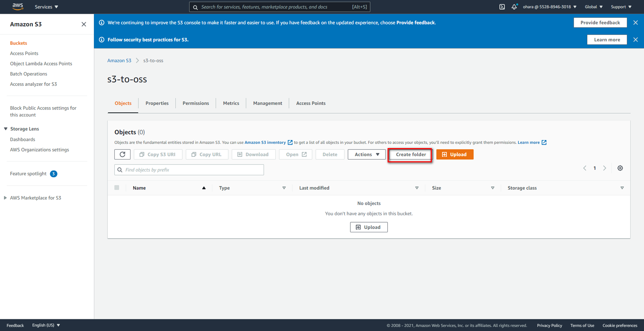Image resolution: width=644 pixels, height=331 pixels.
Task: Click the info icon in feedback banner
Action: coord(102,23)
